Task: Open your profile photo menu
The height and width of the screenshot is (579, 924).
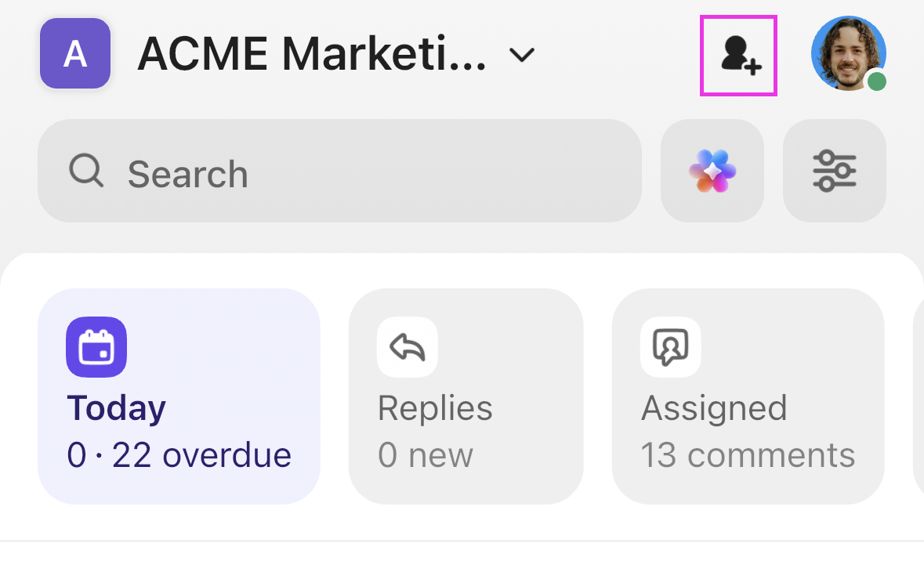Action: [x=848, y=53]
